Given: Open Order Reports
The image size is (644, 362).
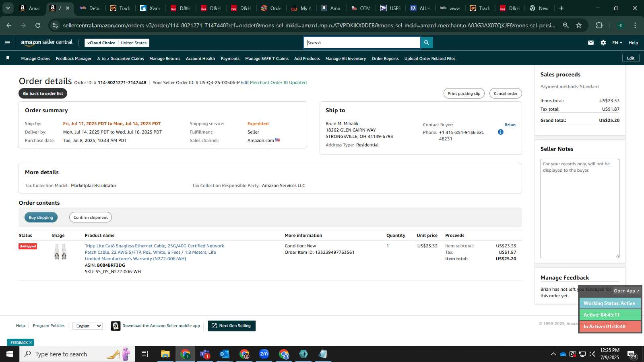Looking at the screenshot, I should [x=385, y=59].
